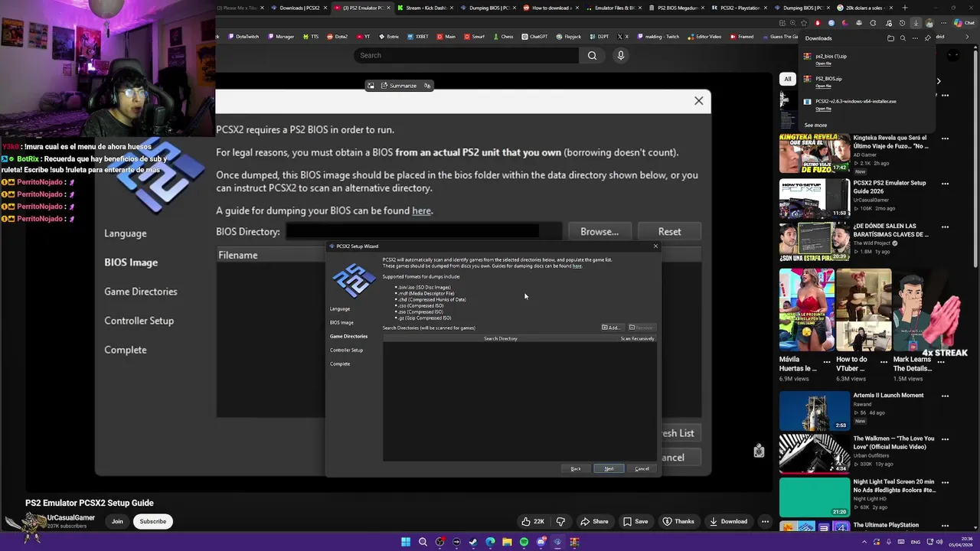This screenshot has height=551, width=980.
Task: Click the Thanks button
Action: 678,521
